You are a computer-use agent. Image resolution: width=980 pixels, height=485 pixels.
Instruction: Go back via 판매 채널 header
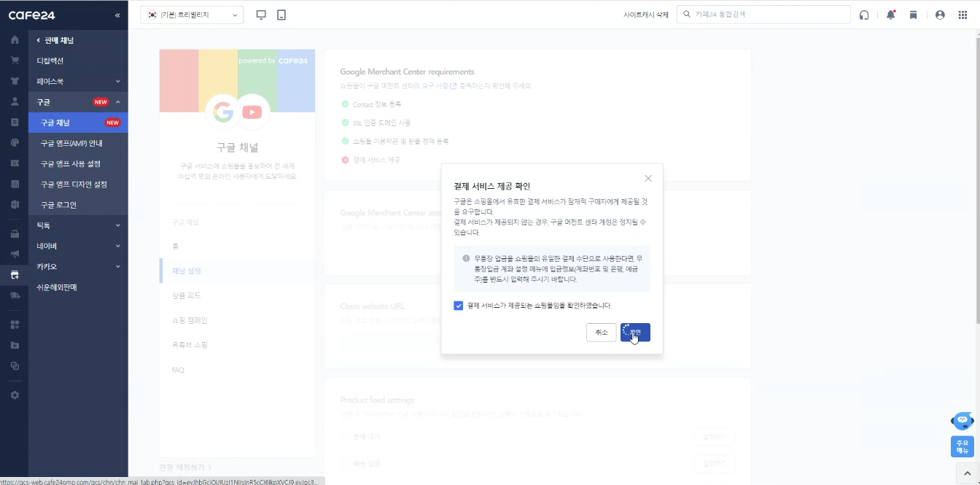(55, 40)
